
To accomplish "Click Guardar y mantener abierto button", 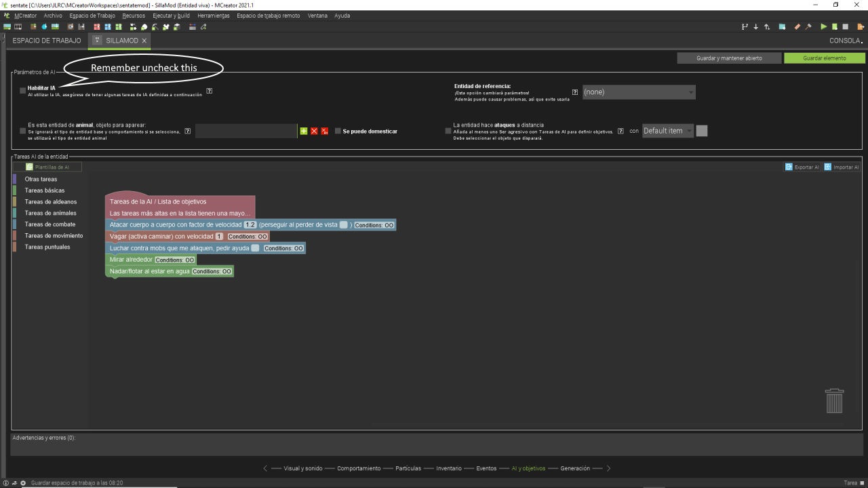I will point(729,58).
